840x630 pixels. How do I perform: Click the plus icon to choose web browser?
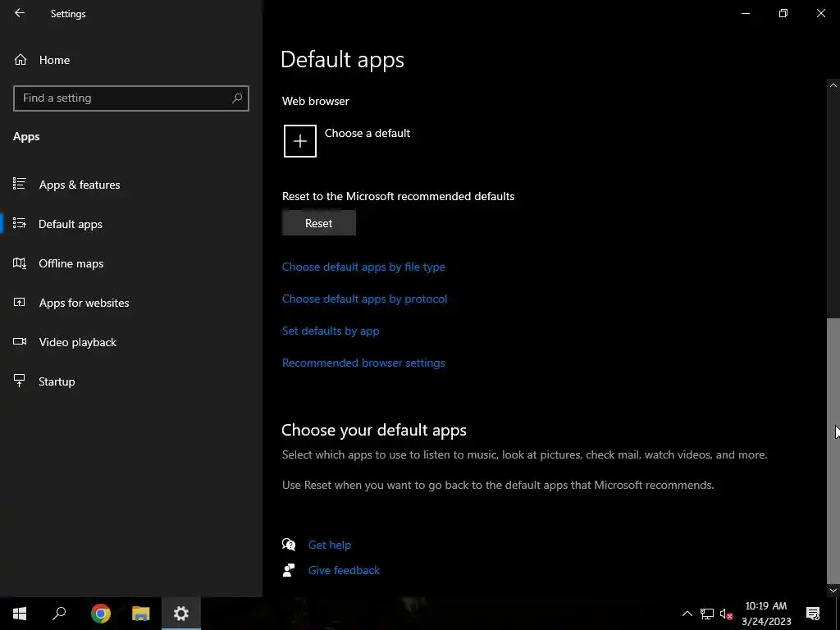(300, 141)
